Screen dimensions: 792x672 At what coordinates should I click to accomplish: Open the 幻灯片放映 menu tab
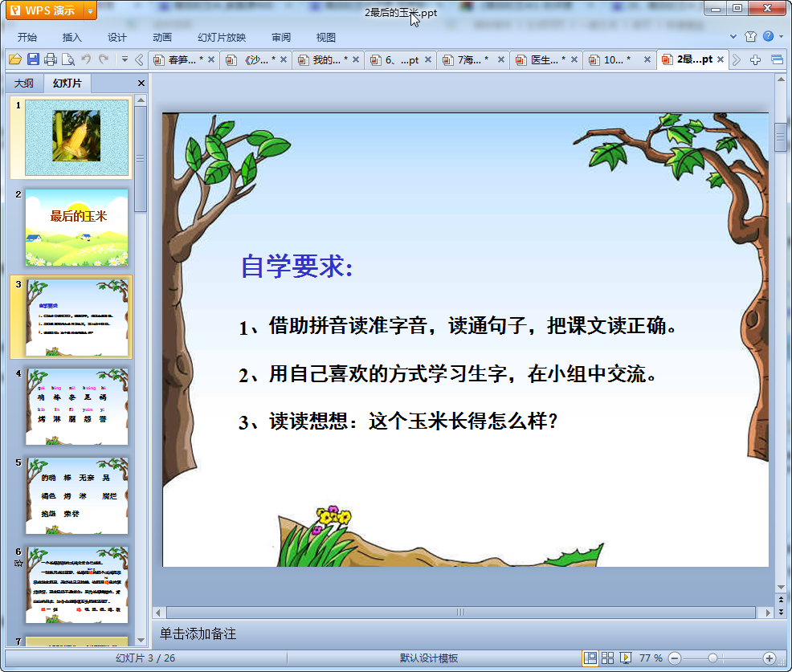pyautogui.click(x=222, y=38)
